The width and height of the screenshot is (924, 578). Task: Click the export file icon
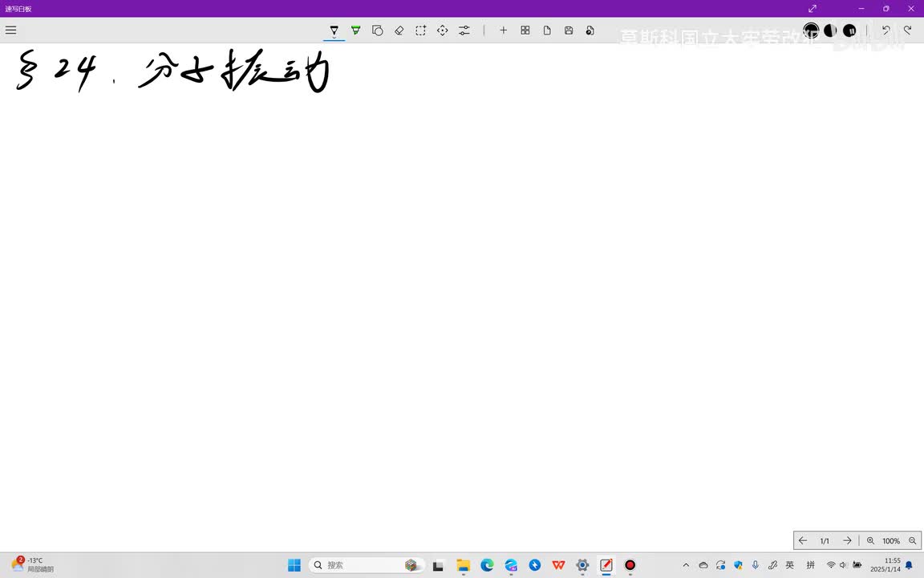(x=590, y=31)
